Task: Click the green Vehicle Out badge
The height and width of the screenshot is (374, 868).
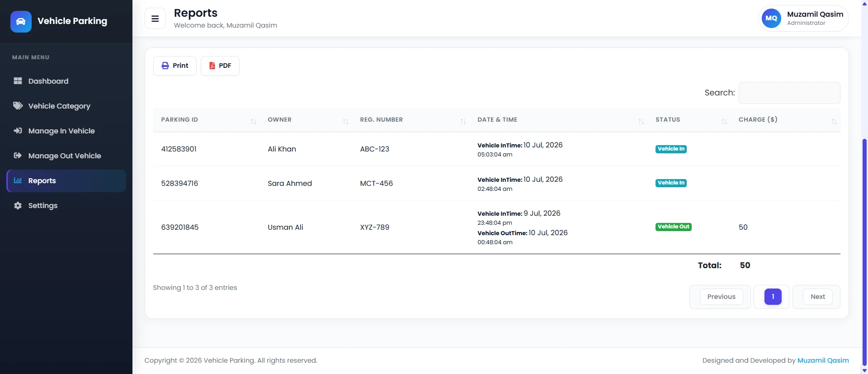Action: tap(674, 227)
